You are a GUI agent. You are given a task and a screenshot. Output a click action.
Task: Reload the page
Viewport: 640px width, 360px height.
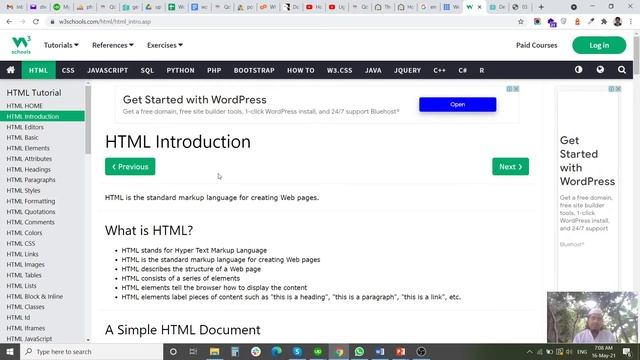click(x=36, y=22)
